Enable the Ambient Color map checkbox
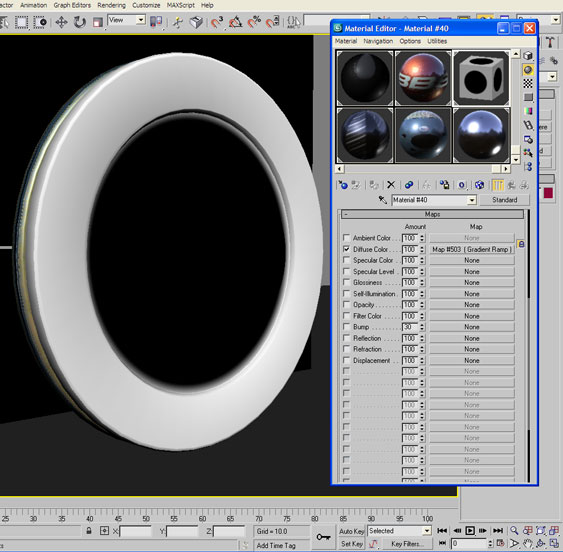Screen dimensions: 563x552 346,237
